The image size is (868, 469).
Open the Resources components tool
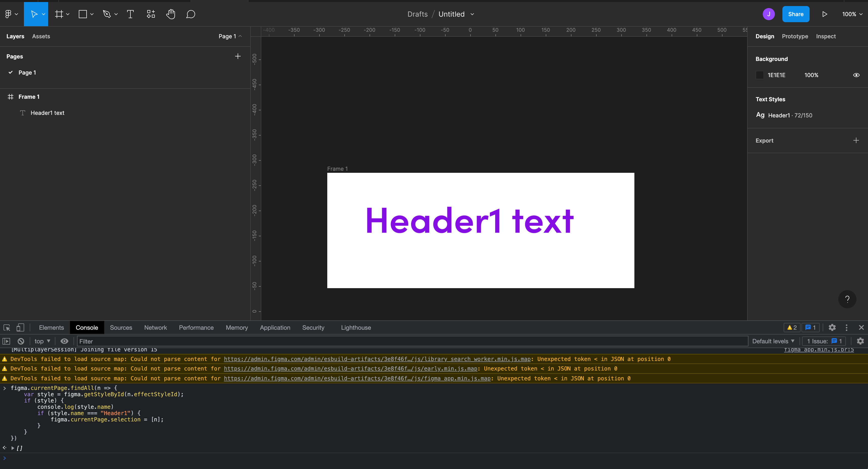pos(151,14)
